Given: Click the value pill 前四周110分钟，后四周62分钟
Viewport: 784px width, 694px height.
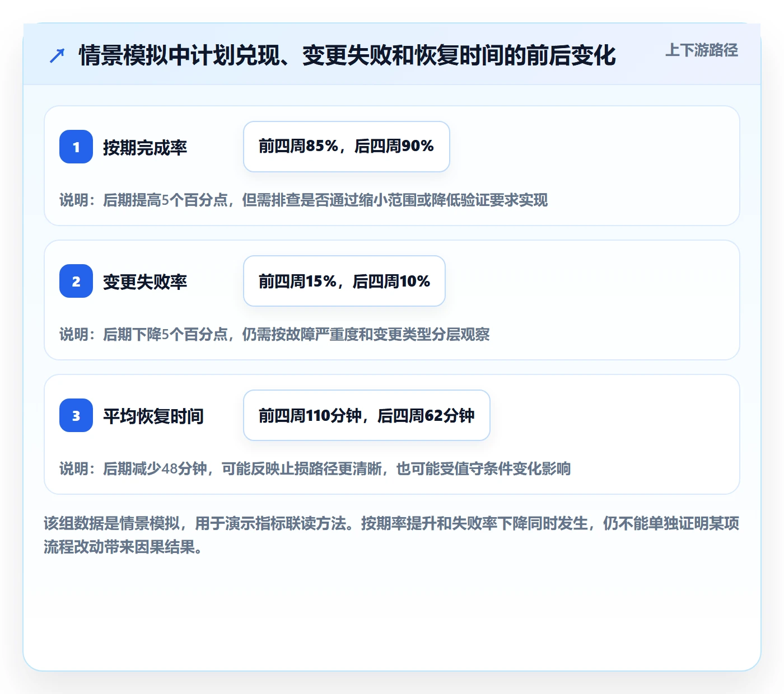Looking at the screenshot, I should click(367, 415).
